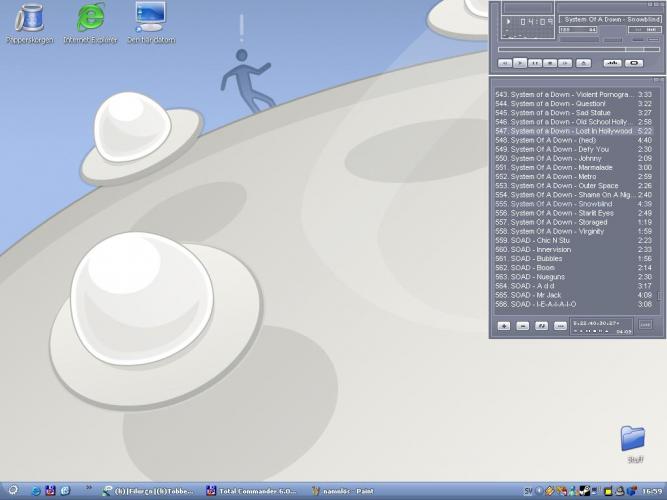
Task: Click the Winamp play button
Action: pyautogui.click(x=521, y=63)
